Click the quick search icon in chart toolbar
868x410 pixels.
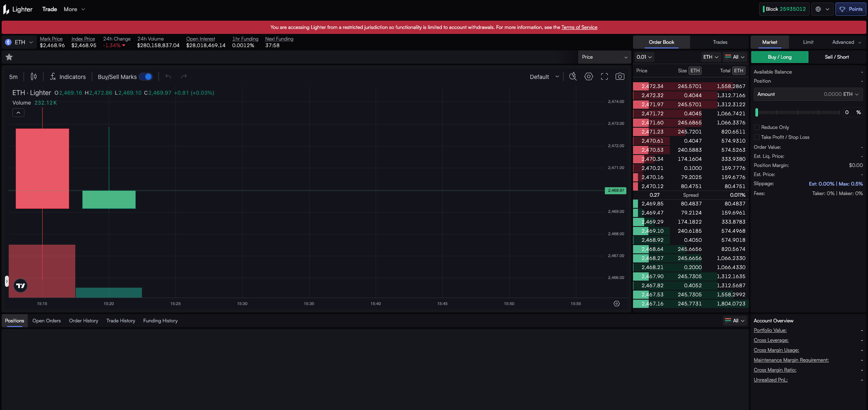(x=573, y=76)
